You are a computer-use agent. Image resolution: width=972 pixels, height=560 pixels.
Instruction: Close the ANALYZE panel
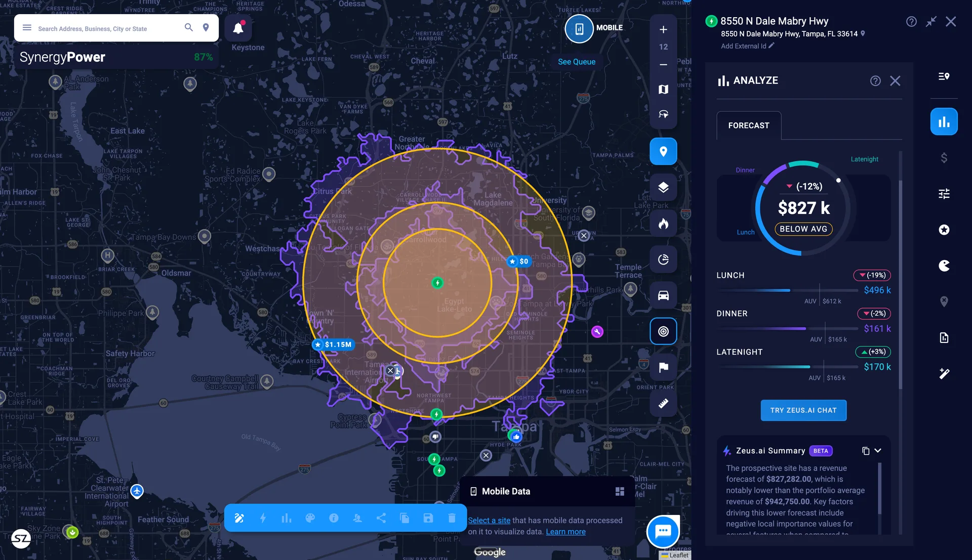click(x=895, y=81)
